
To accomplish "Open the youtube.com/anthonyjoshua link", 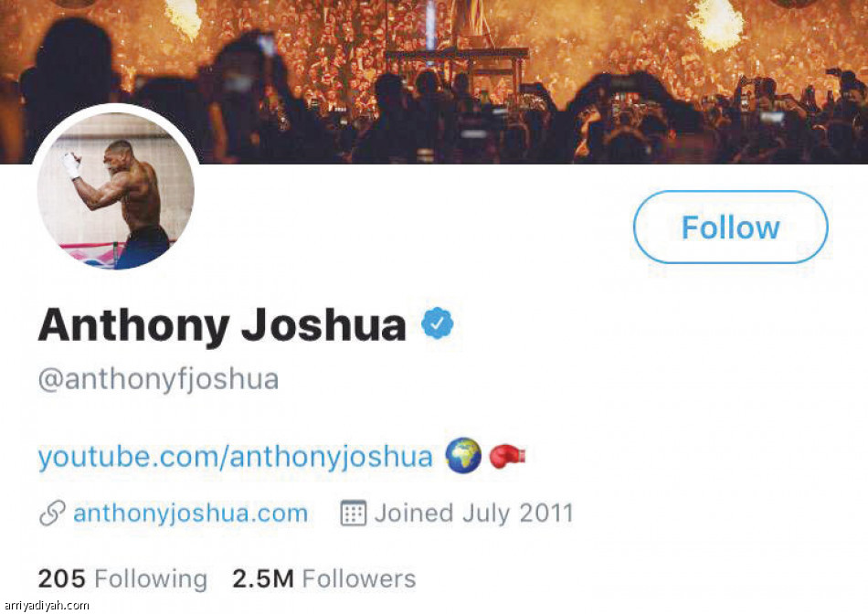I will click(235, 456).
